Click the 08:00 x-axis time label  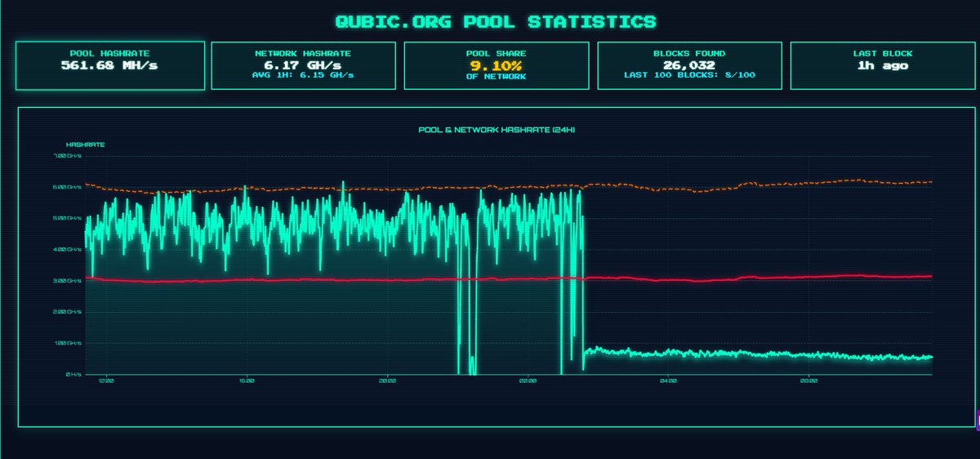[x=808, y=381]
